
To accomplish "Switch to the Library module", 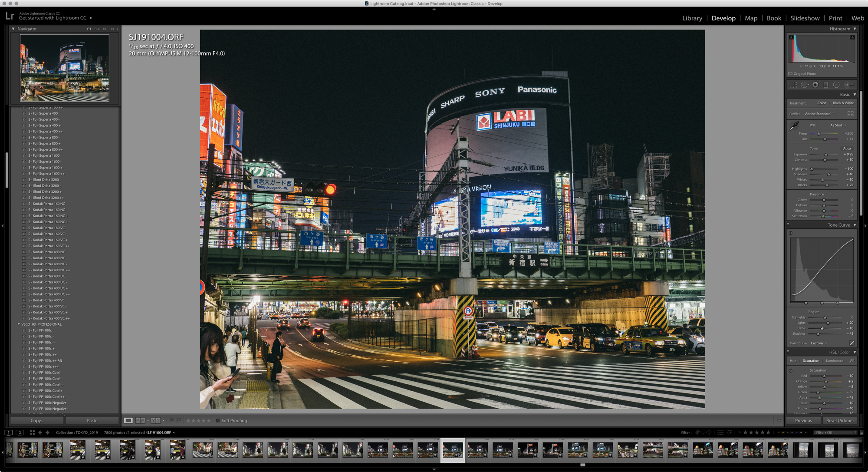I will point(692,18).
